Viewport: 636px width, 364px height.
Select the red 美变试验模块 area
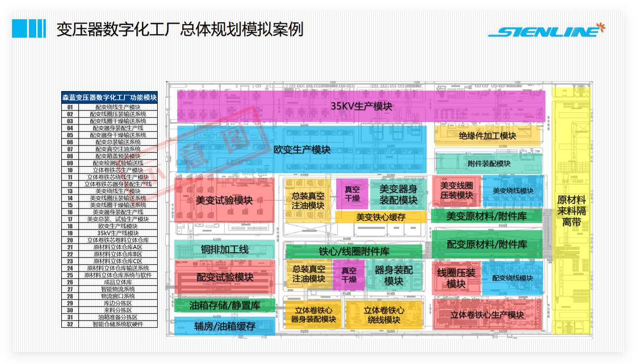[x=224, y=200]
